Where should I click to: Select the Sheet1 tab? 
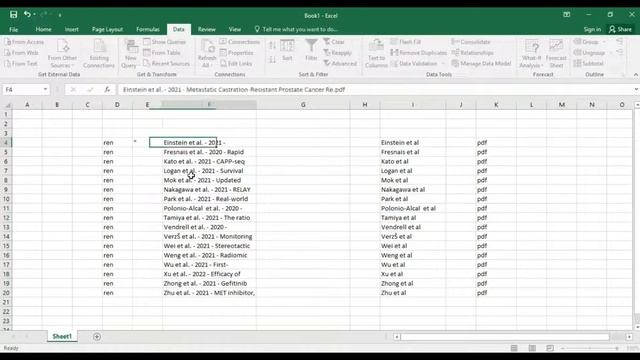coord(62,336)
